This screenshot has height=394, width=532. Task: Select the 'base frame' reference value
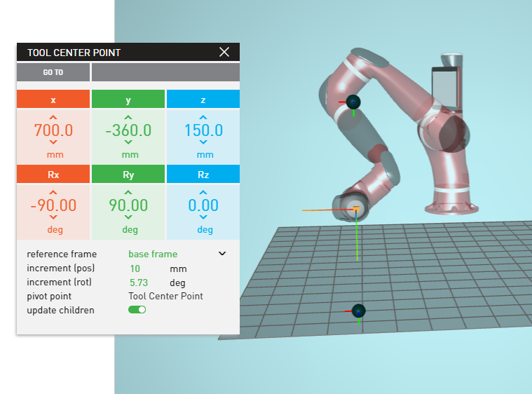[153, 254]
